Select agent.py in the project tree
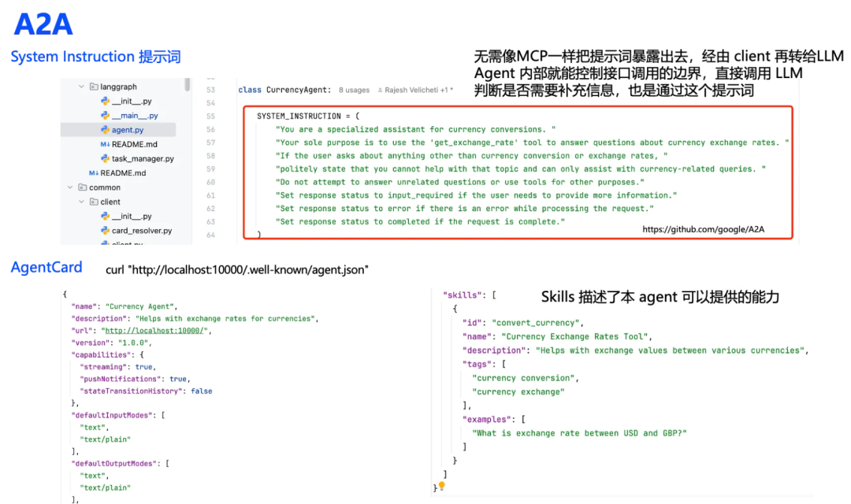This screenshot has width=851, height=504. (x=127, y=130)
